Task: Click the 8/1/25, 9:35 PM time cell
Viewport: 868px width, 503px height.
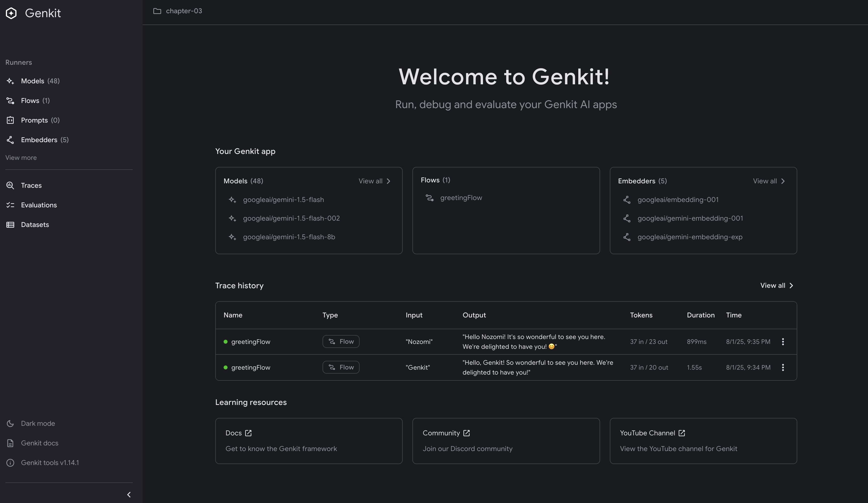Action: [x=748, y=342]
